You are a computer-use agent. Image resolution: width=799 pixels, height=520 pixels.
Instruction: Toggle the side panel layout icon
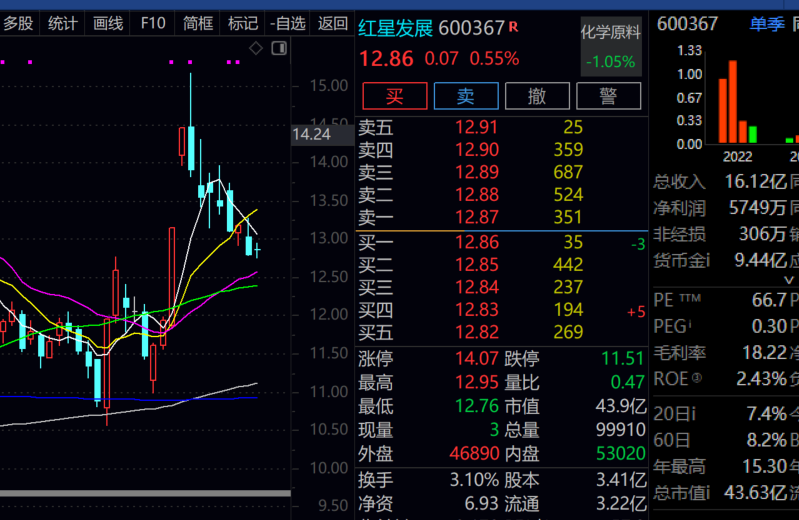(279, 48)
